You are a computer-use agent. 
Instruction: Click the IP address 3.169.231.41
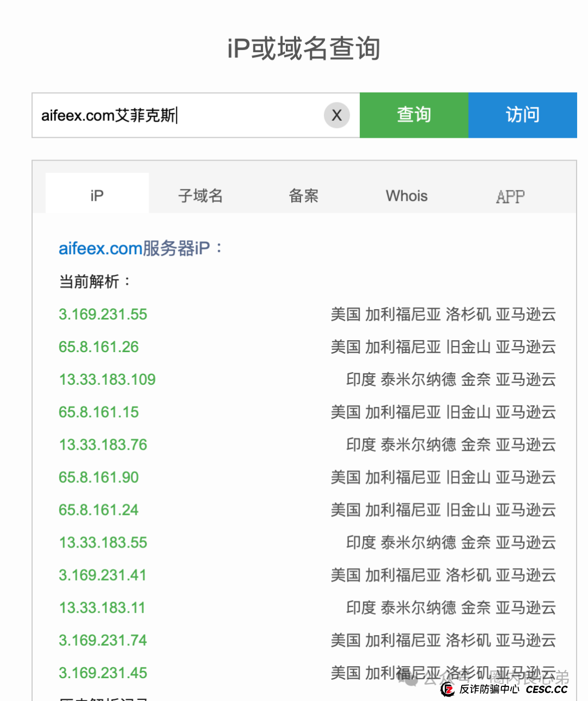click(102, 575)
